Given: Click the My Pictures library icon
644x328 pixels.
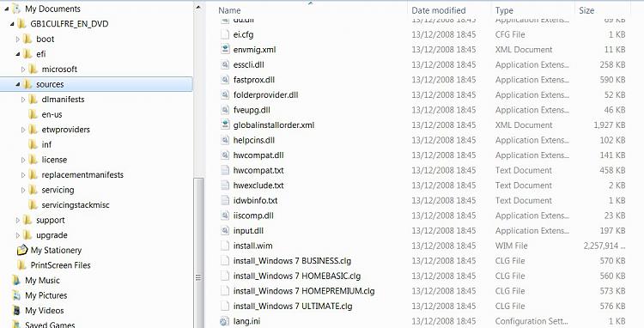Looking at the screenshot, I should [x=16, y=295].
